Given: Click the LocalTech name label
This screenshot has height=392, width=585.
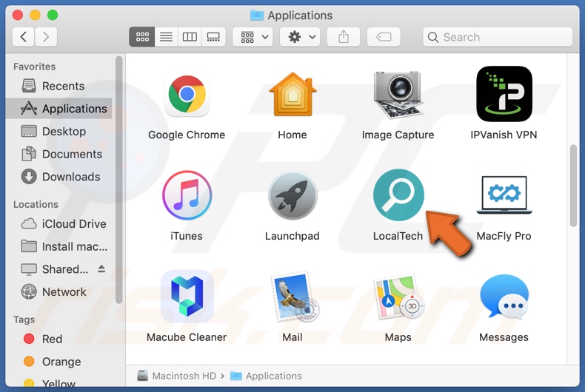Looking at the screenshot, I should (x=398, y=236).
